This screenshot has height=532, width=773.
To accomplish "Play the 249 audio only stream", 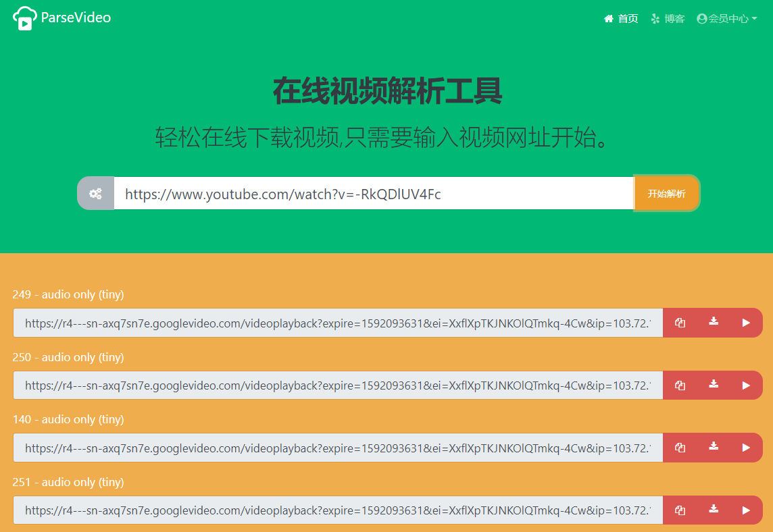I will [x=746, y=323].
